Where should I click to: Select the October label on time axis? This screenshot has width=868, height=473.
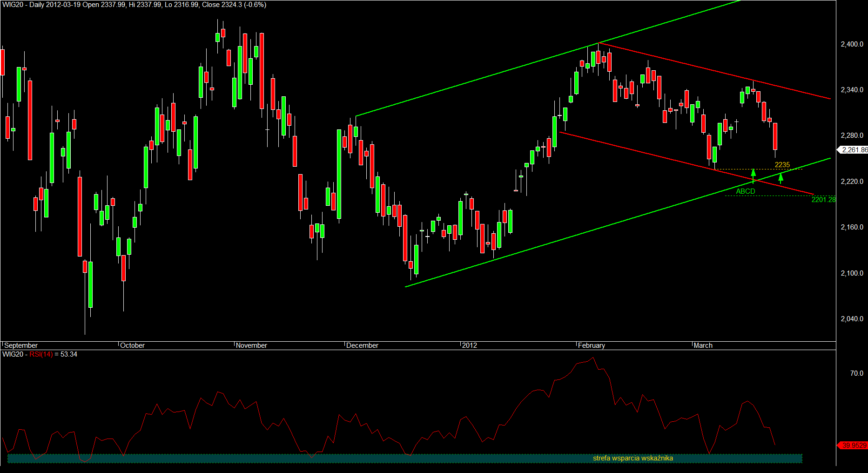tap(133, 345)
